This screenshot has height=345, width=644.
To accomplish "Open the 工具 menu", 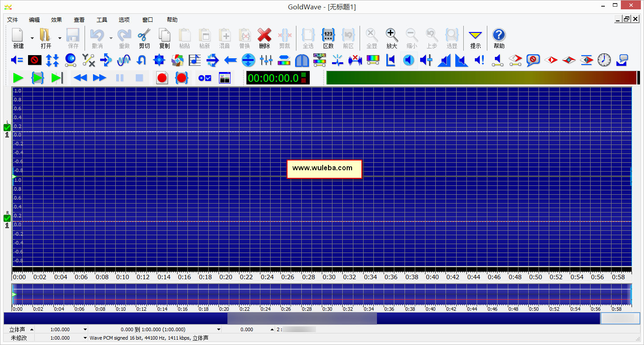I will (x=102, y=20).
